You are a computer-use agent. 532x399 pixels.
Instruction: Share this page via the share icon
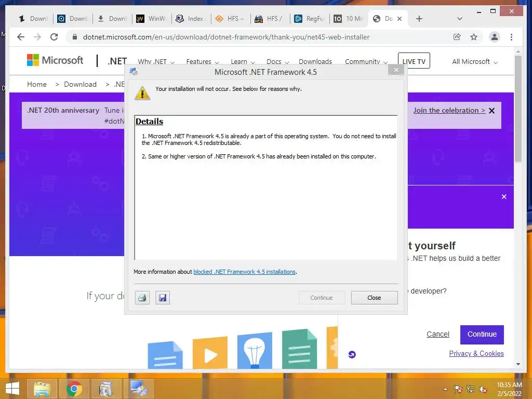click(x=457, y=37)
